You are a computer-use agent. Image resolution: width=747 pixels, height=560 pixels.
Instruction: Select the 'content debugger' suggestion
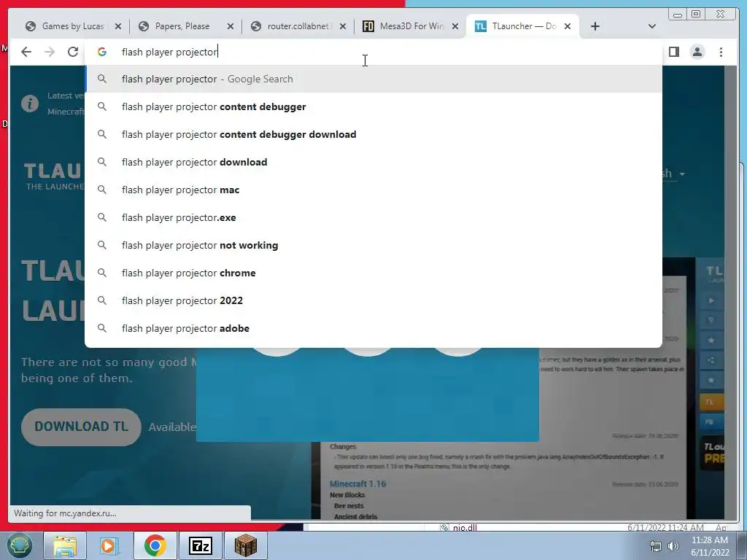[x=373, y=106]
